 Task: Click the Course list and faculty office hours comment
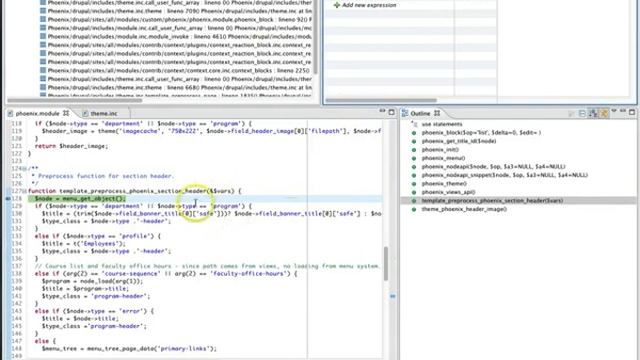207,266
